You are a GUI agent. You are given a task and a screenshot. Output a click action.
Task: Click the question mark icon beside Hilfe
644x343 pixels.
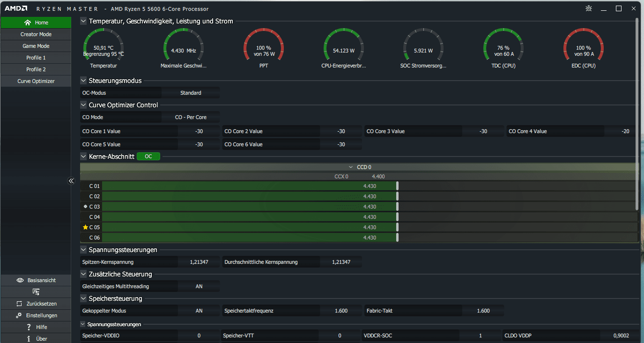pos(29,327)
